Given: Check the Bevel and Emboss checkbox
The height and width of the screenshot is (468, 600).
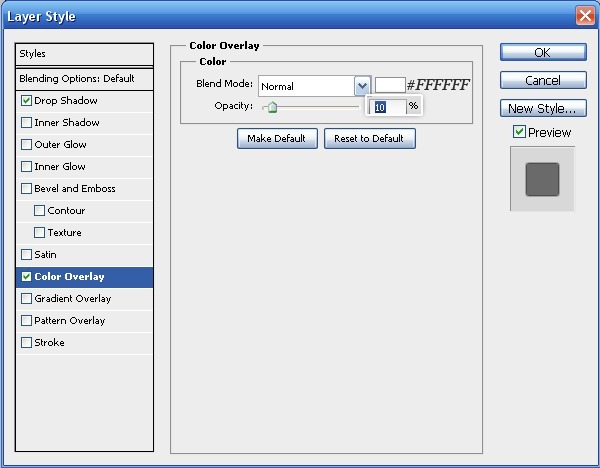Looking at the screenshot, I should coord(26,189).
